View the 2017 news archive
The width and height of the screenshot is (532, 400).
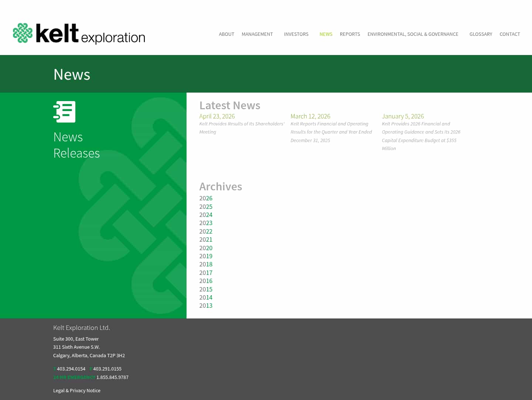(x=206, y=272)
